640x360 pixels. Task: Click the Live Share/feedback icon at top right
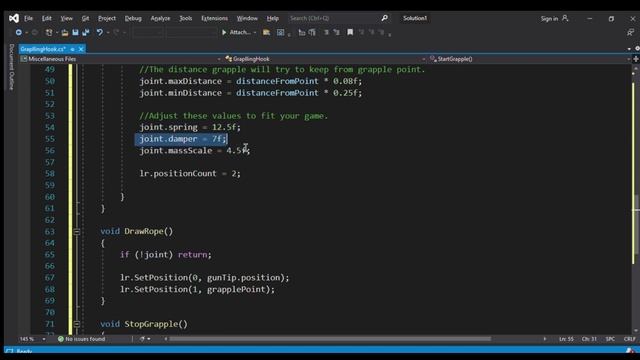(x=631, y=32)
